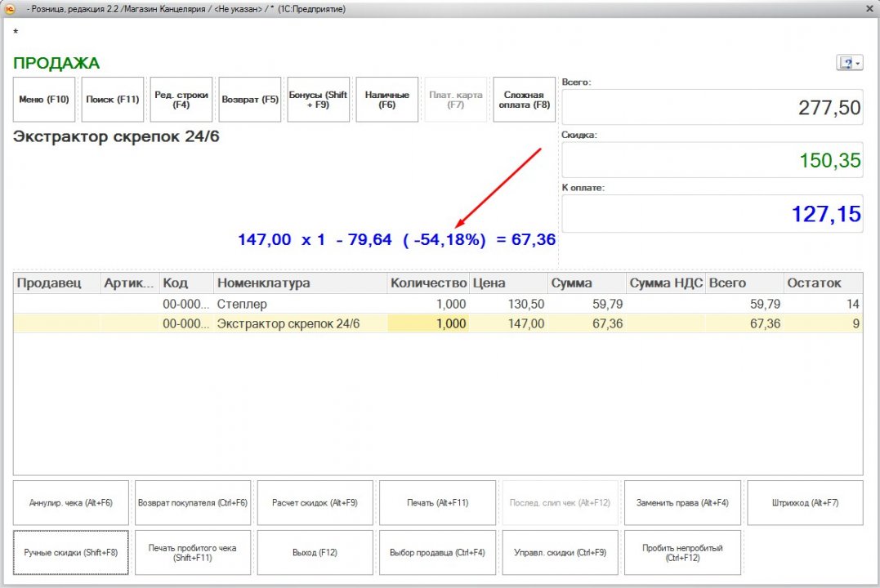Pay with Наличные (F6)
The width and height of the screenshot is (880, 588).
pyautogui.click(x=386, y=100)
